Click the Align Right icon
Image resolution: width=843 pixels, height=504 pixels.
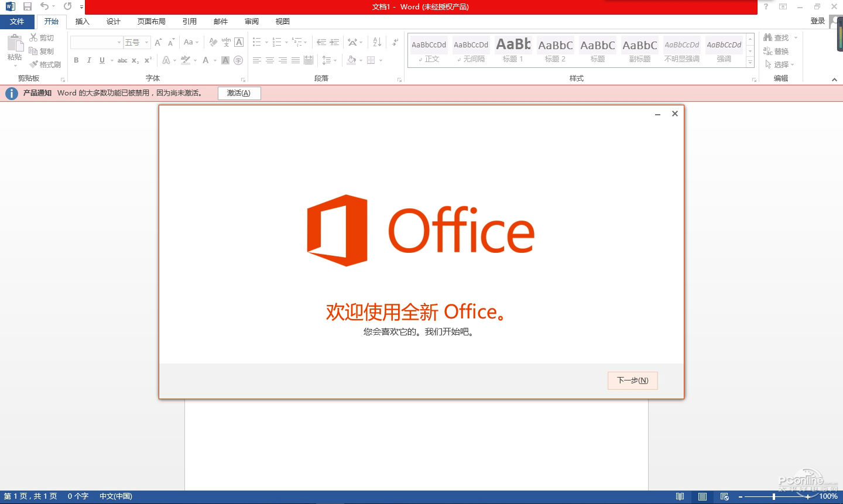(283, 60)
